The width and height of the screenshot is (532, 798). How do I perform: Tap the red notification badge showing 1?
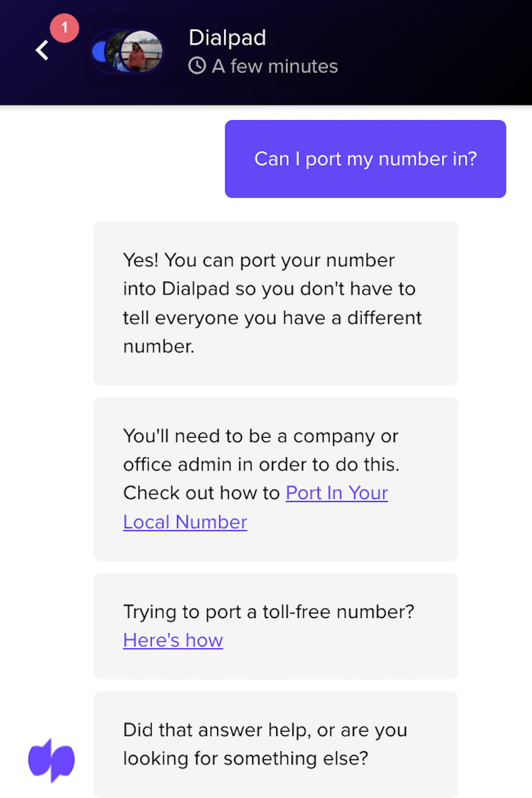point(64,28)
